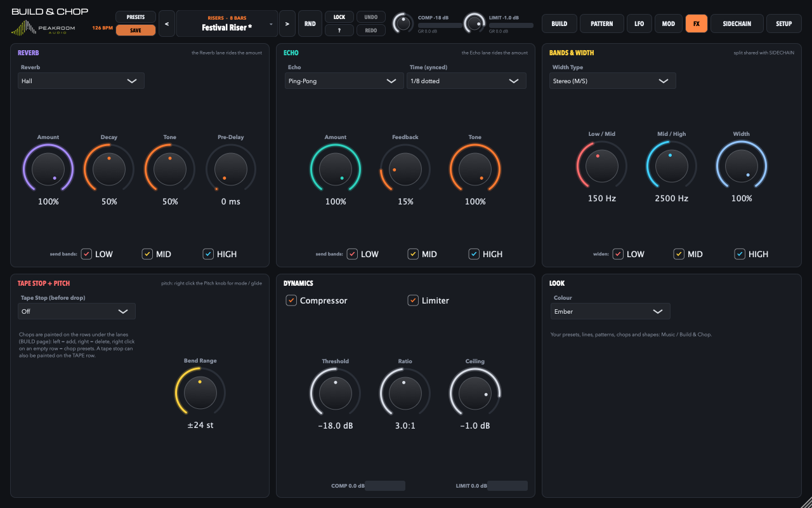Open the Reverb type Hall dropdown
The height and width of the screenshot is (508, 812).
81,81
